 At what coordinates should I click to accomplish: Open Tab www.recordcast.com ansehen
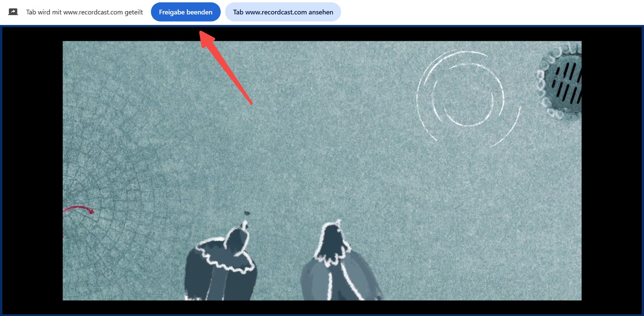pyautogui.click(x=283, y=12)
